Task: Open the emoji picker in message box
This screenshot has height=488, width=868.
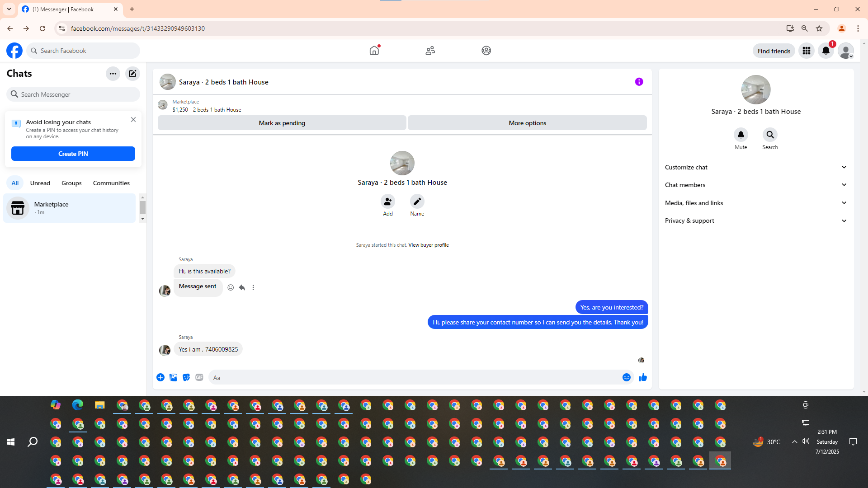Action: tap(626, 377)
